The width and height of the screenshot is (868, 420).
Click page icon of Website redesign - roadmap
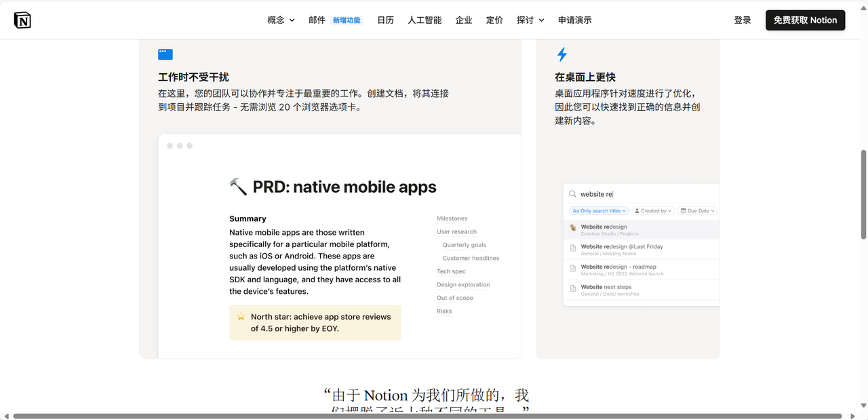pos(573,267)
